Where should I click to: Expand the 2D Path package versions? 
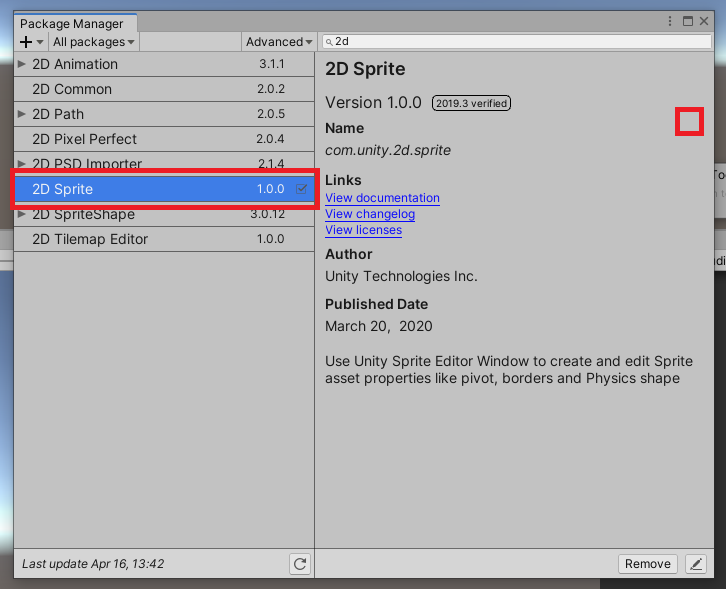pos(21,114)
